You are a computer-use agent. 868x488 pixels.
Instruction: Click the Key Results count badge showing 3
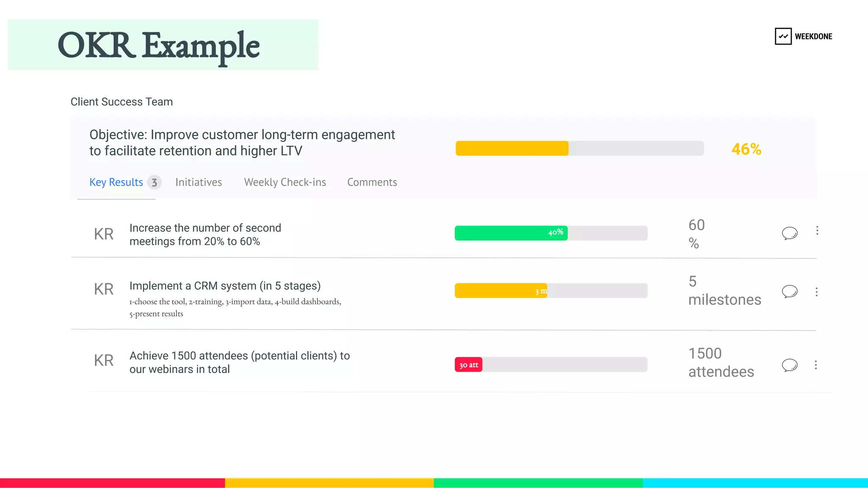[154, 182]
